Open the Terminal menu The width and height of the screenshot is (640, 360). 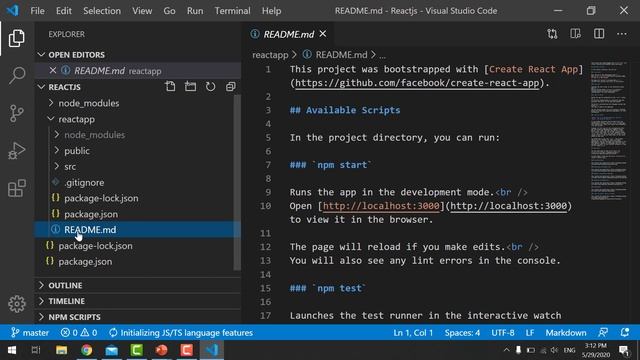point(232,11)
